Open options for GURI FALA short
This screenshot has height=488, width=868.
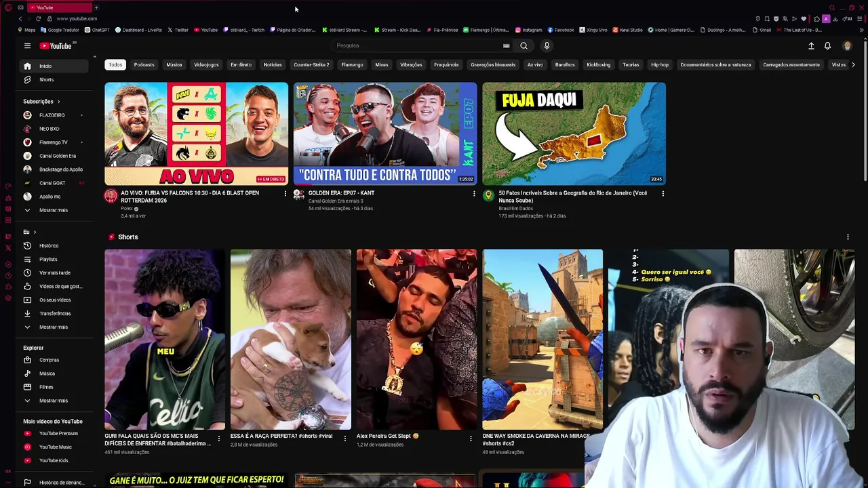pyautogui.click(x=218, y=439)
